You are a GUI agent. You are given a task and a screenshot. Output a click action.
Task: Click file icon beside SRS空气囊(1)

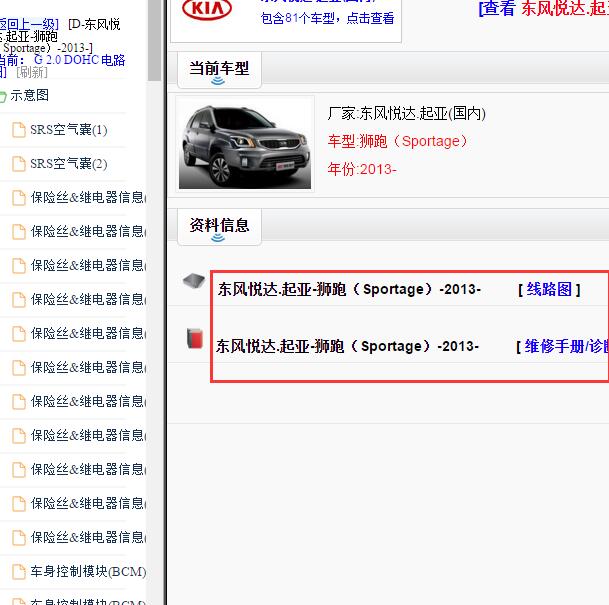(18, 130)
